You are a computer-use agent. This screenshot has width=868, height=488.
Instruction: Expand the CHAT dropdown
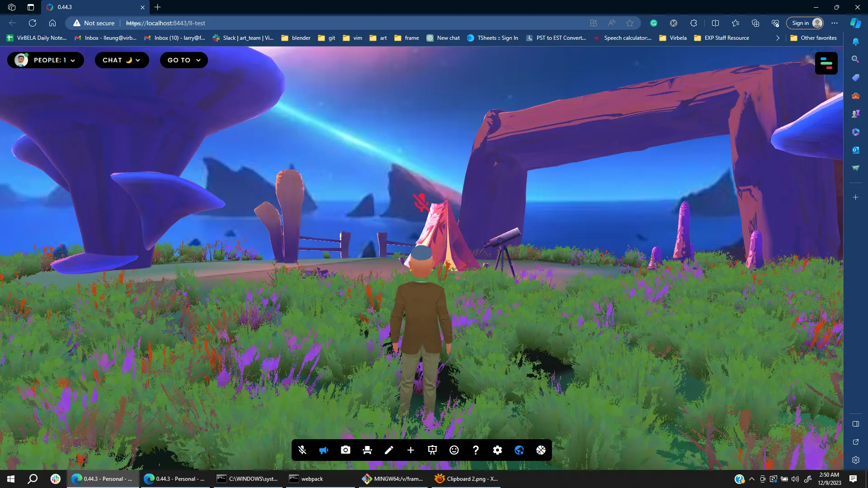pyautogui.click(x=122, y=60)
